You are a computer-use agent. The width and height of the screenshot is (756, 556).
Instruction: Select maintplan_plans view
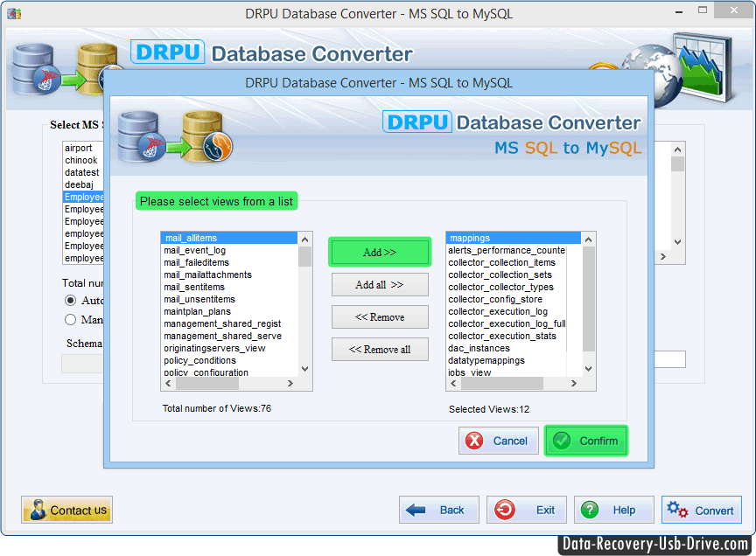tap(229, 312)
